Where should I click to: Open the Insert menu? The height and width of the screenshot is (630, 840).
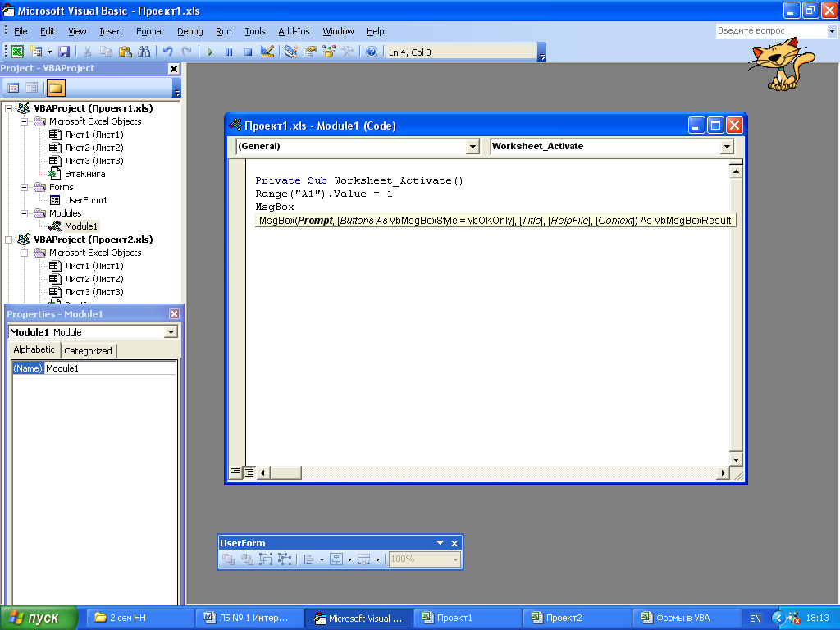coord(111,31)
